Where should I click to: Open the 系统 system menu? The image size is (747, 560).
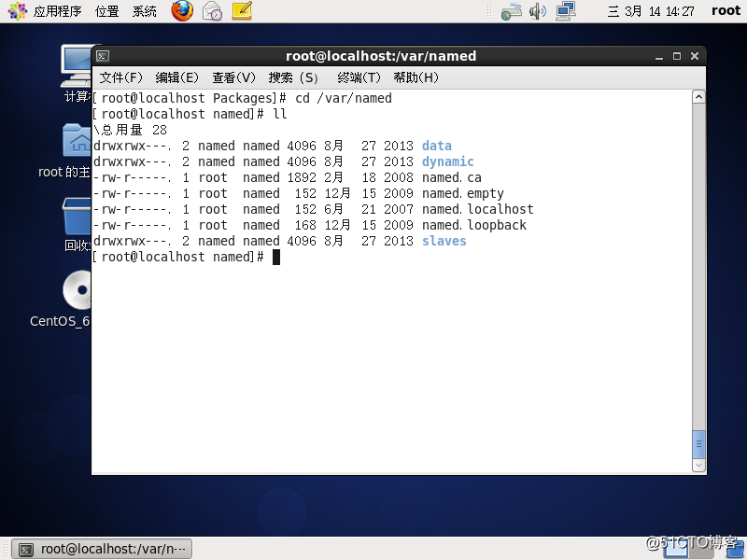pyautogui.click(x=145, y=11)
